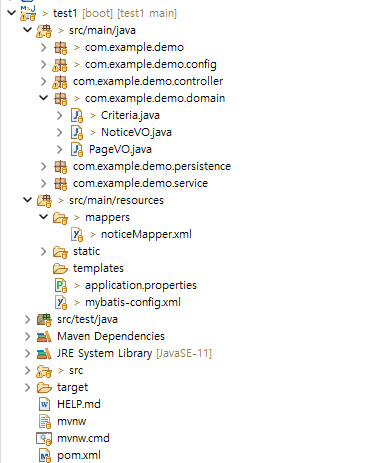Expand the com.example.demo.controller package
369x463 pixels.
(44, 82)
